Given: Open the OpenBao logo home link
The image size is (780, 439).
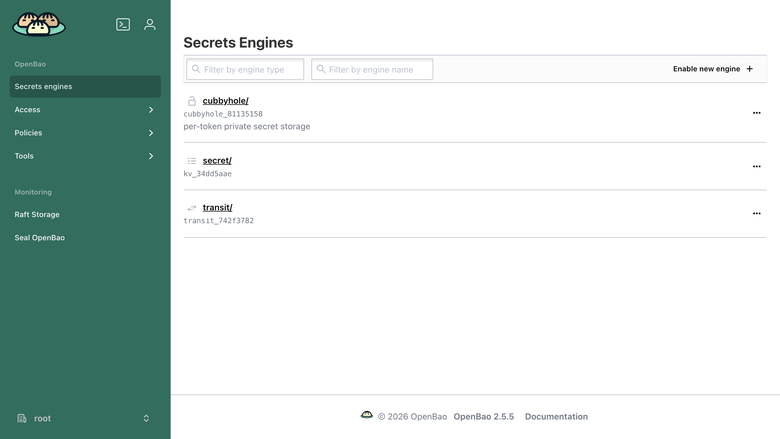Looking at the screenshot, I should click(x=39, y=24).
